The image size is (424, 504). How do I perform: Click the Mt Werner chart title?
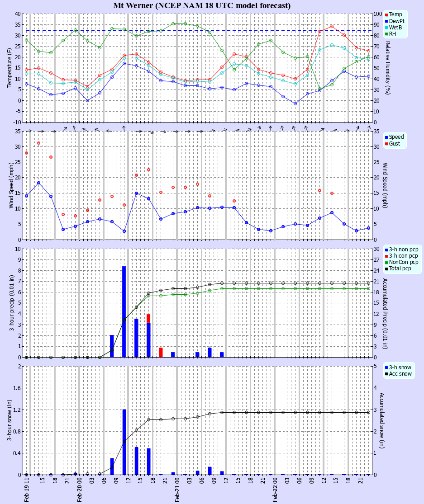coord(202,6)
